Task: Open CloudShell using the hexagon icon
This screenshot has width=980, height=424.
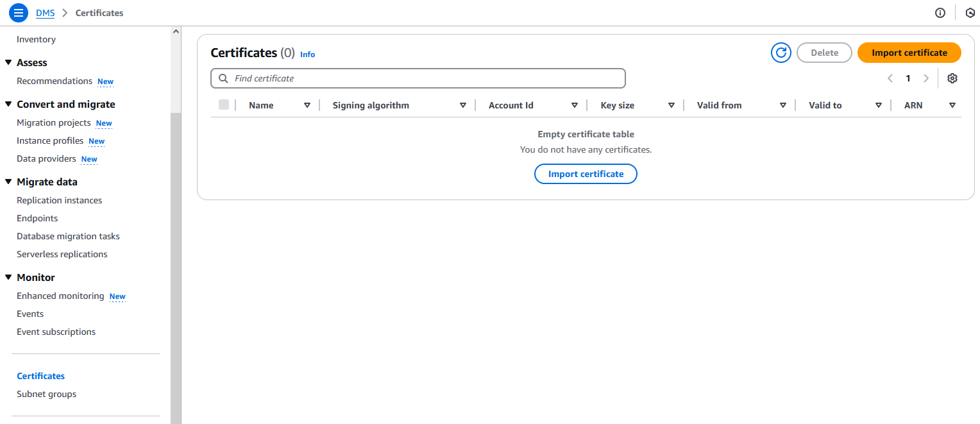Action: click(x=970, y=12)
